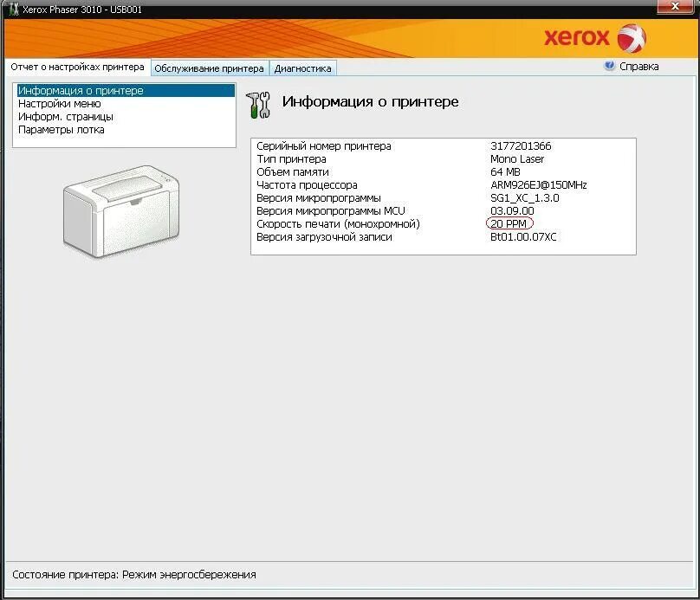Click the SG1_XC_1.3.0 firmware value
Image resolution: width=700 pixels, height=600 pixels.
click(524, 197)
